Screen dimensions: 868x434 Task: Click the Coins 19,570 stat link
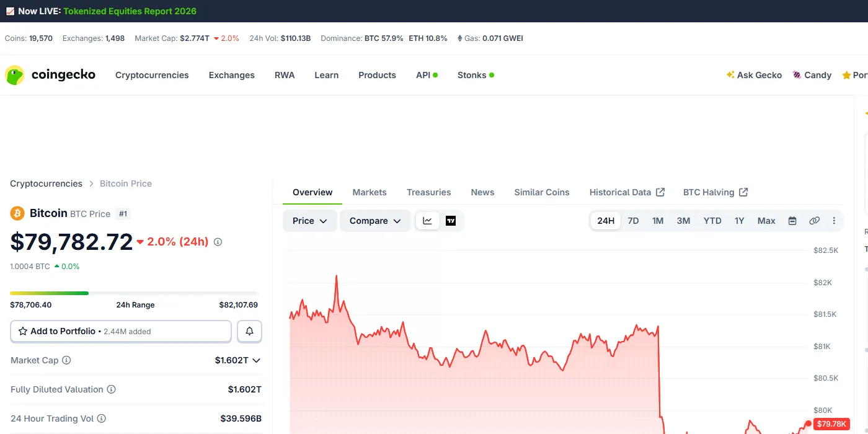point(29,38)
